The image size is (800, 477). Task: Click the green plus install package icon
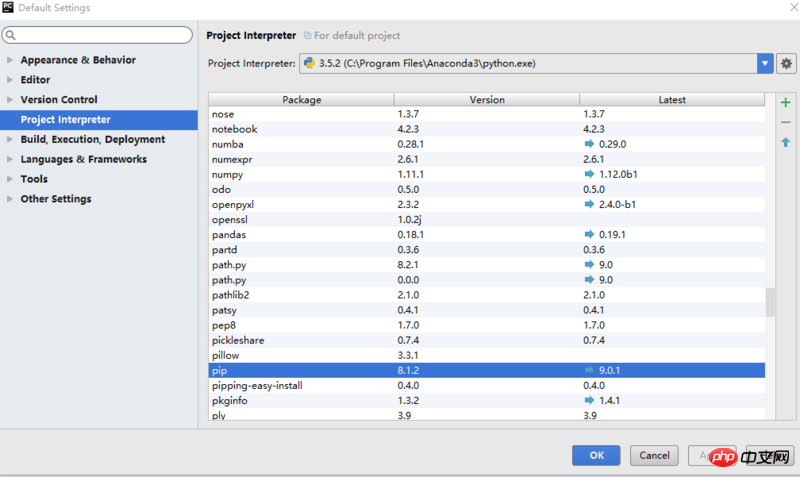point(786,102)
